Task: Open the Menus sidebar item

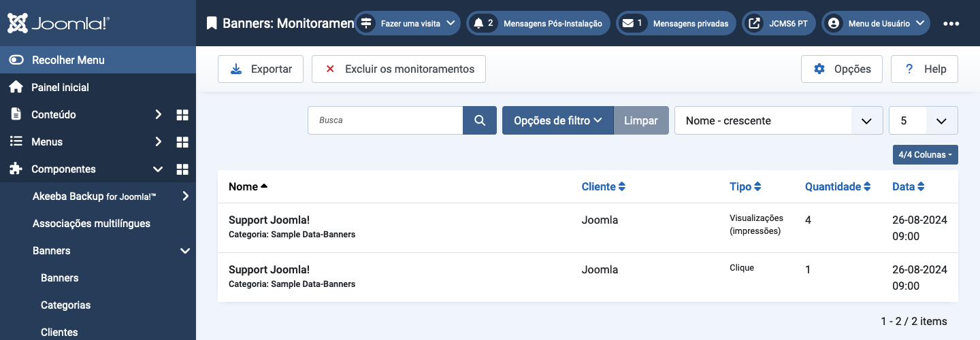Action: 47,141
